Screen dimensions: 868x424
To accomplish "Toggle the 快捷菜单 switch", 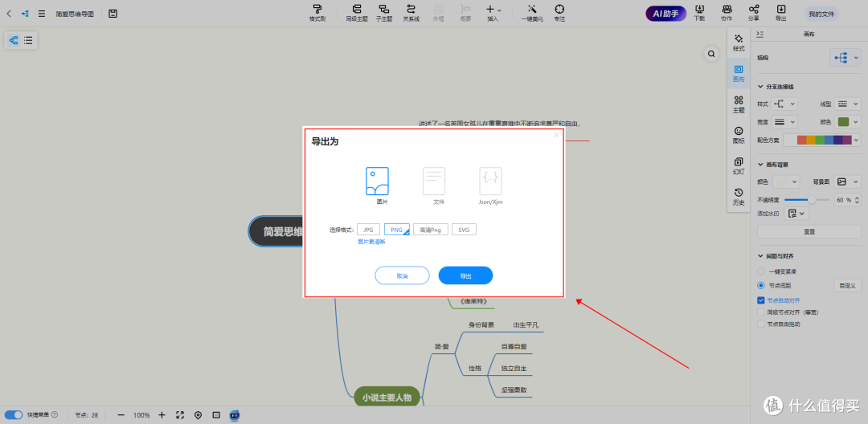I will click(14, 414).
